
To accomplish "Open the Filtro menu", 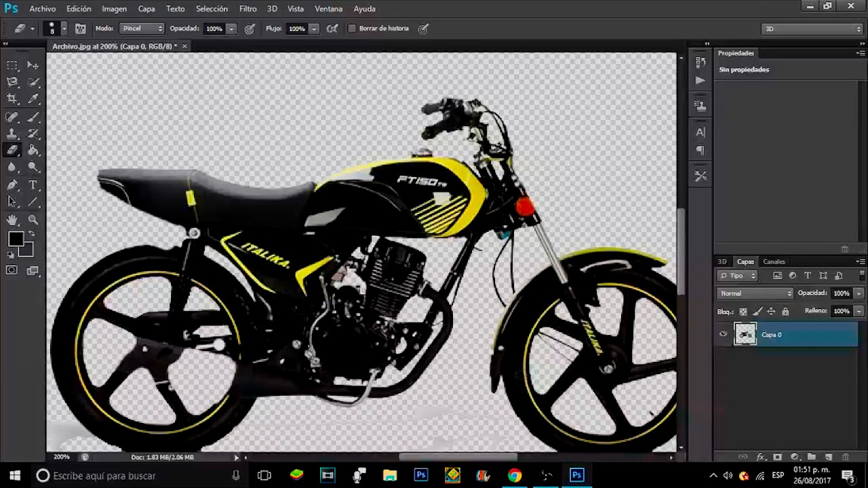I will (248, 9).
